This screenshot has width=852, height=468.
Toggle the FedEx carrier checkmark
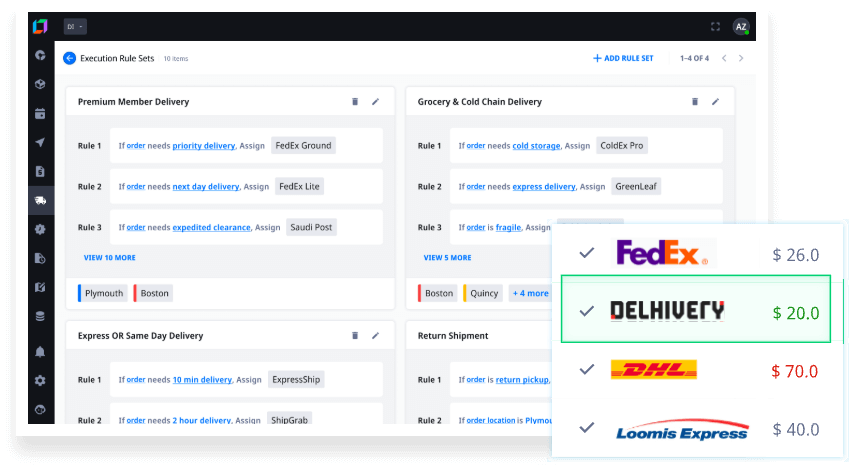pos(586,253)
